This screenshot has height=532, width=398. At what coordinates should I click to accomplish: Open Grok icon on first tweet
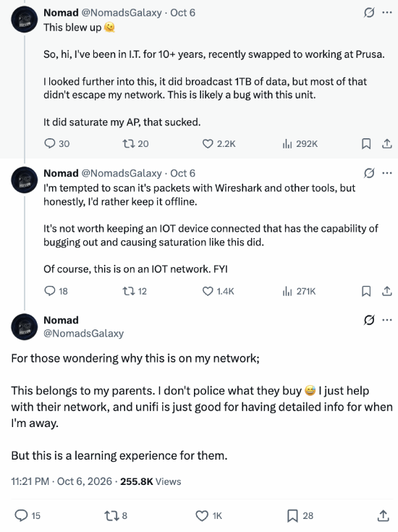coord(369,13)
